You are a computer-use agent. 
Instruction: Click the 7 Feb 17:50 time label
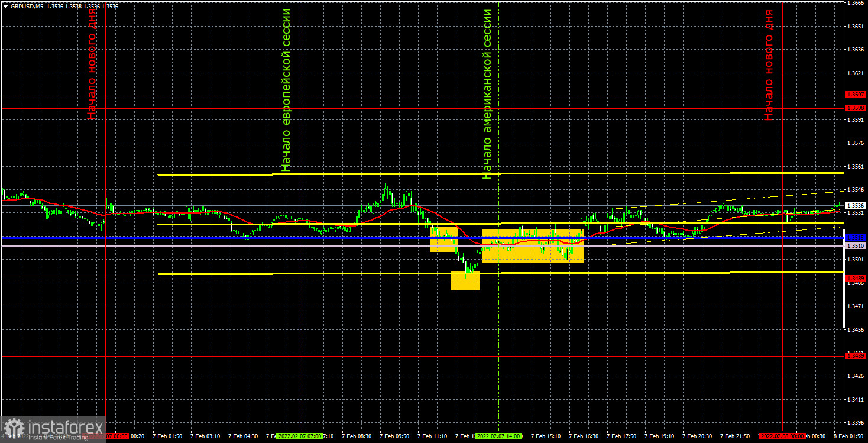tap(621, 436)
